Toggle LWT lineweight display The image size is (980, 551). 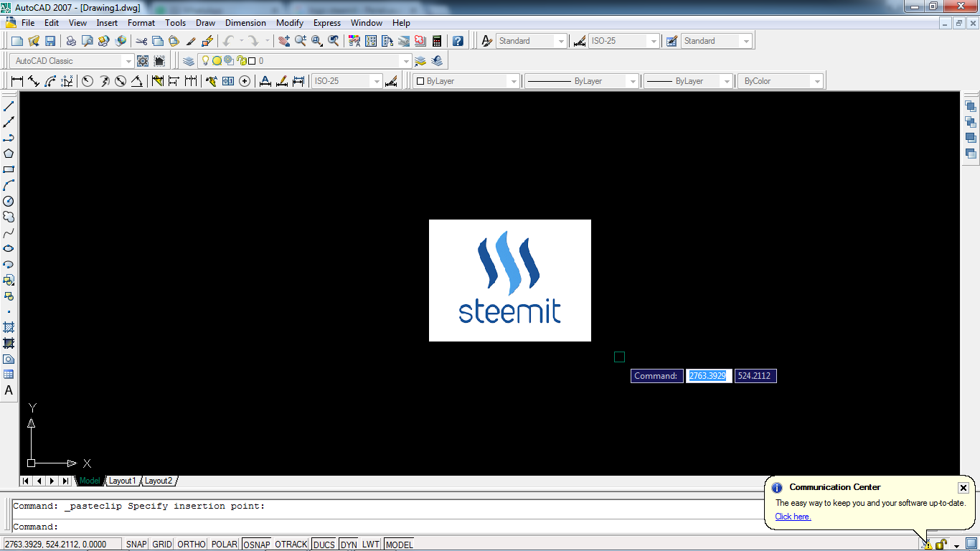371,545
